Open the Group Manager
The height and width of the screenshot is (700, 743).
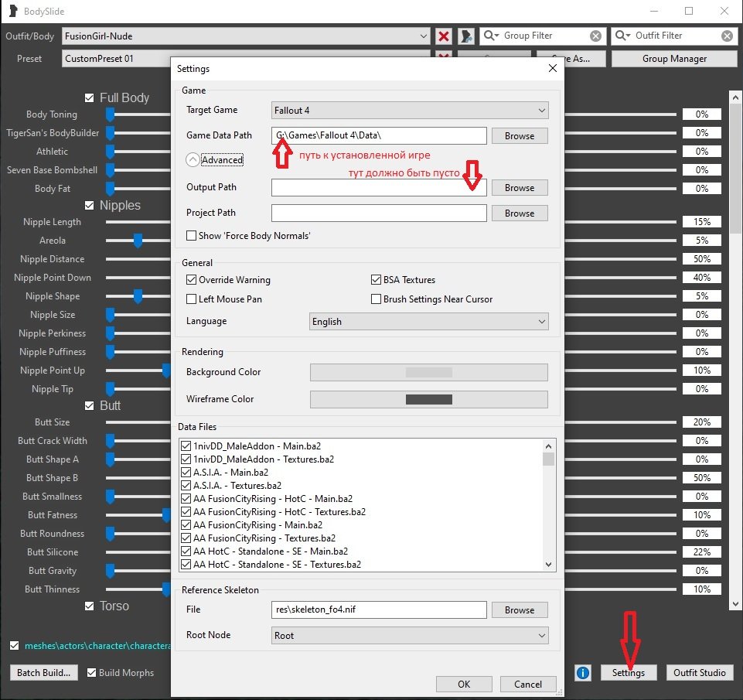[x=673, y=59]
